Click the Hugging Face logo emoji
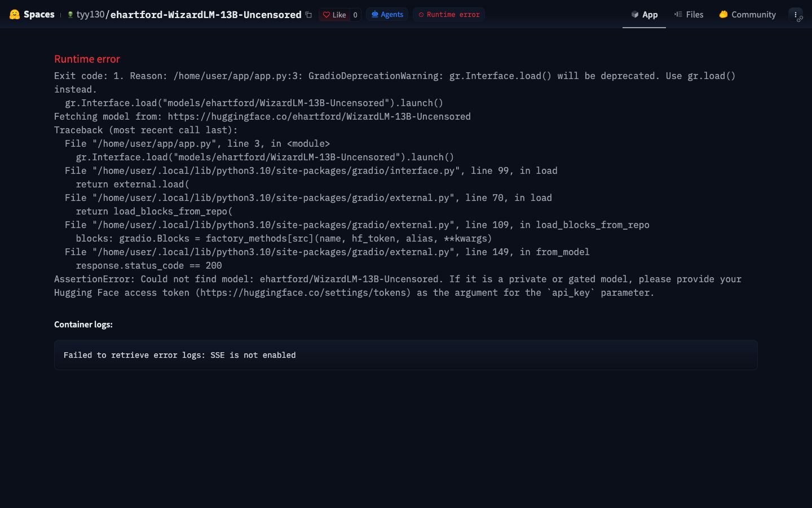This screenshot has width=812, height=508. click(15, 14)
